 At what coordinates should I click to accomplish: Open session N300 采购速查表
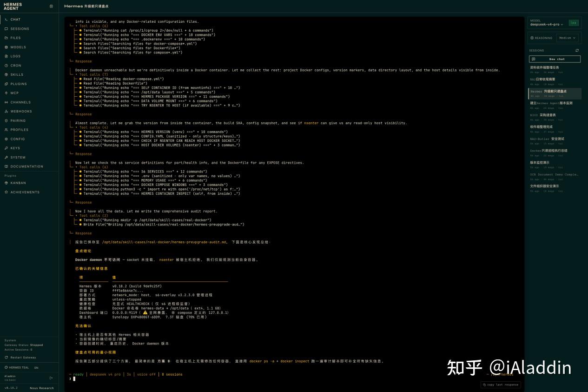pyautogui.click(x=555, y=117)
